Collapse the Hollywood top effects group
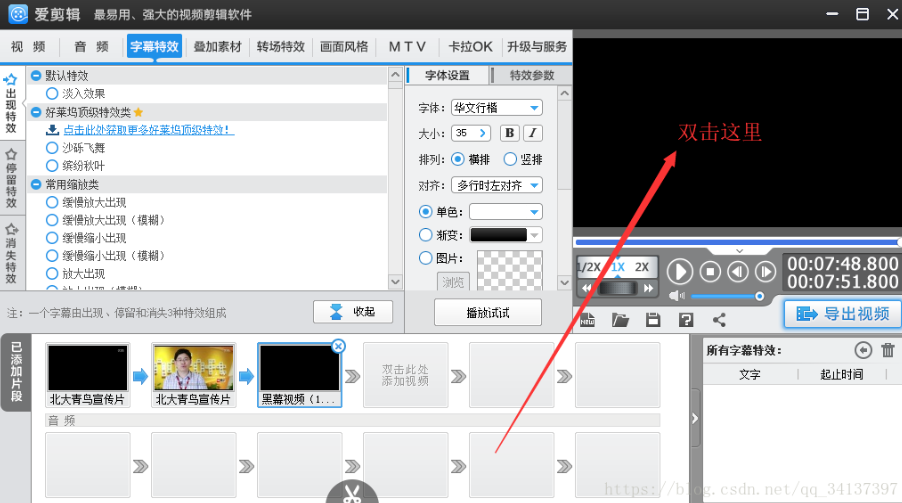 point(36,112)
